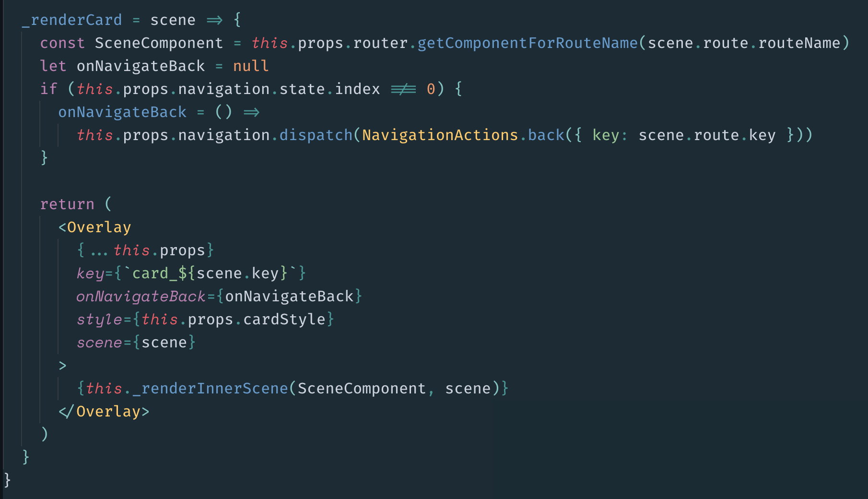The height and width of the screenshot is (499, 868).
Task: Click the arrow ligature after scene
Action: coord(214,20)
